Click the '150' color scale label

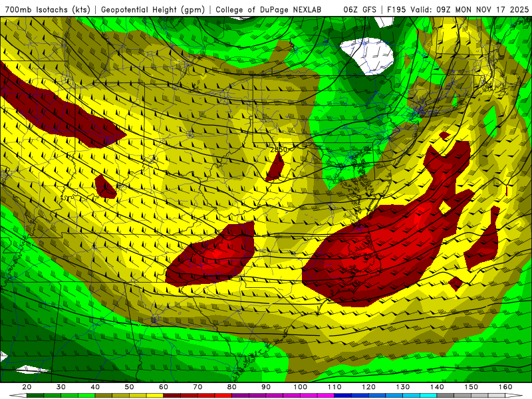pyautogui.click(x=471, y=387)
